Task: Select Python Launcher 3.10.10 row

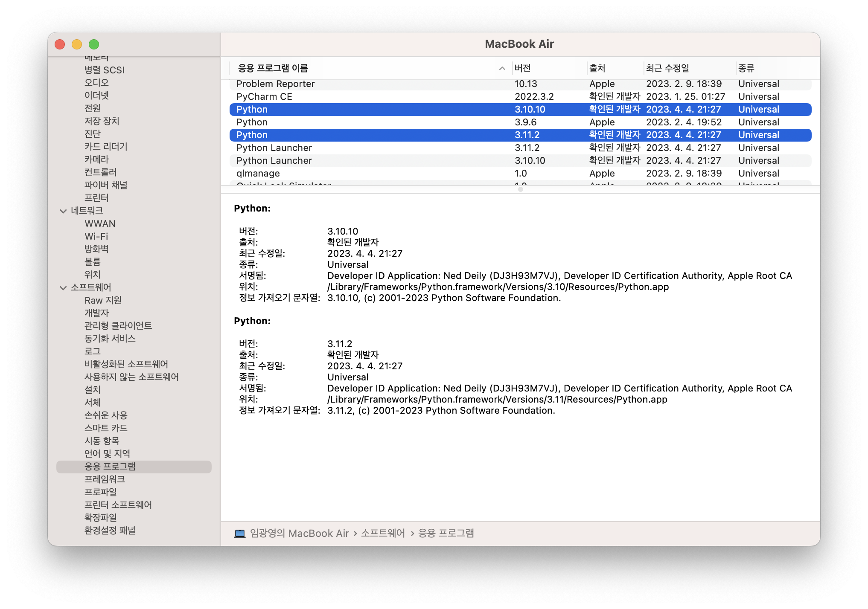Action: pyautogui.click(x=274, y=161)
